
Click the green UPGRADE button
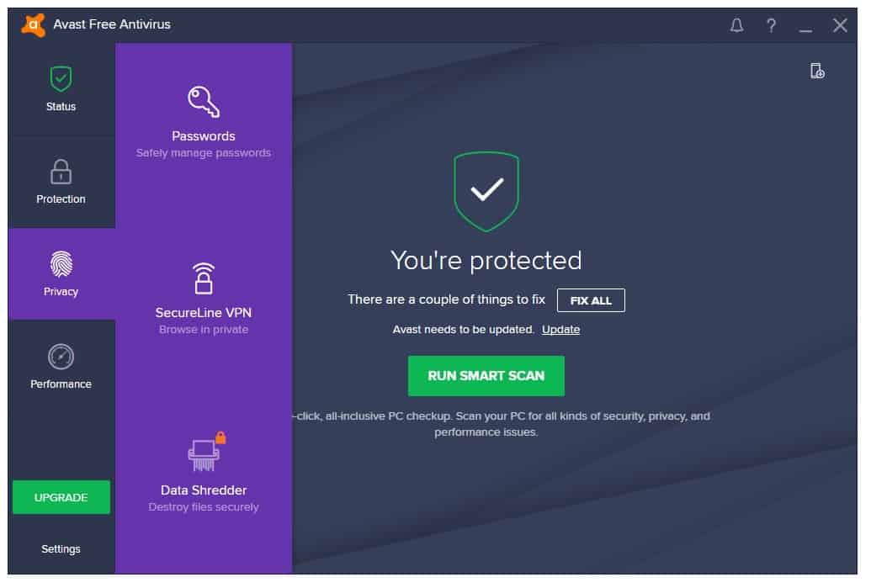[61, 497]
